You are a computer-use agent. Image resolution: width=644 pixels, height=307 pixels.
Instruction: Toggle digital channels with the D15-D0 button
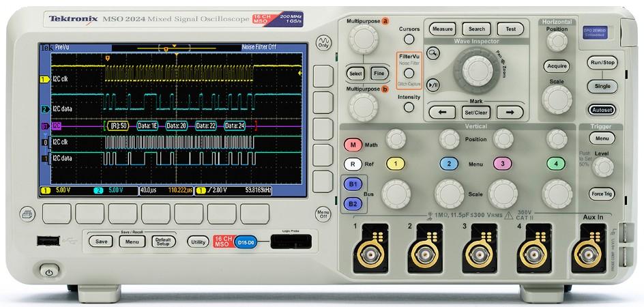point(246,243)
